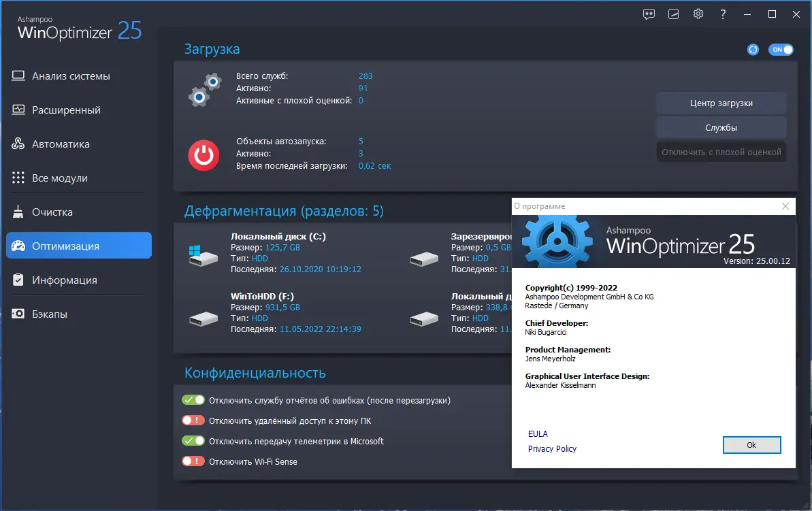Toggle remote access protection switch

point(193,421)
